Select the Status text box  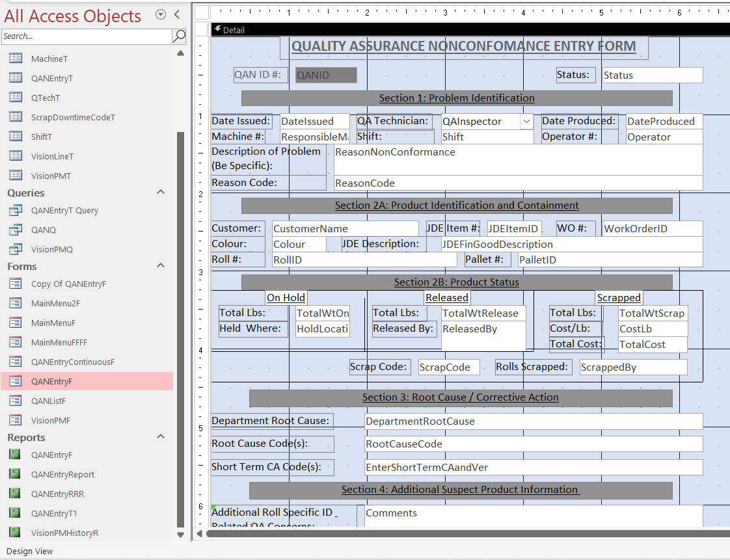pyautogui.click(x=653, y=75)
